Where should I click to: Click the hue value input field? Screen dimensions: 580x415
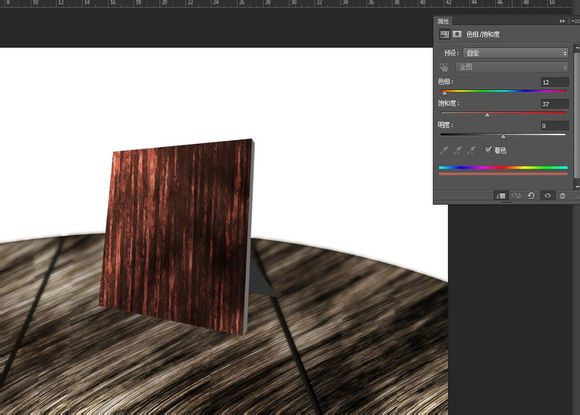pyautogui.click(x=554, y=82)
